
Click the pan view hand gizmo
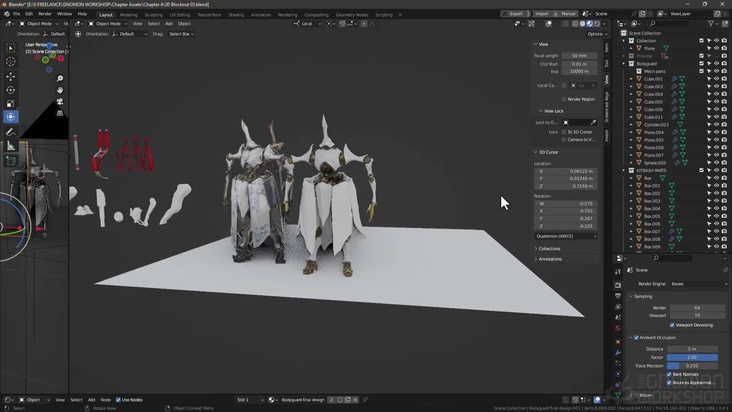[60, 90]
